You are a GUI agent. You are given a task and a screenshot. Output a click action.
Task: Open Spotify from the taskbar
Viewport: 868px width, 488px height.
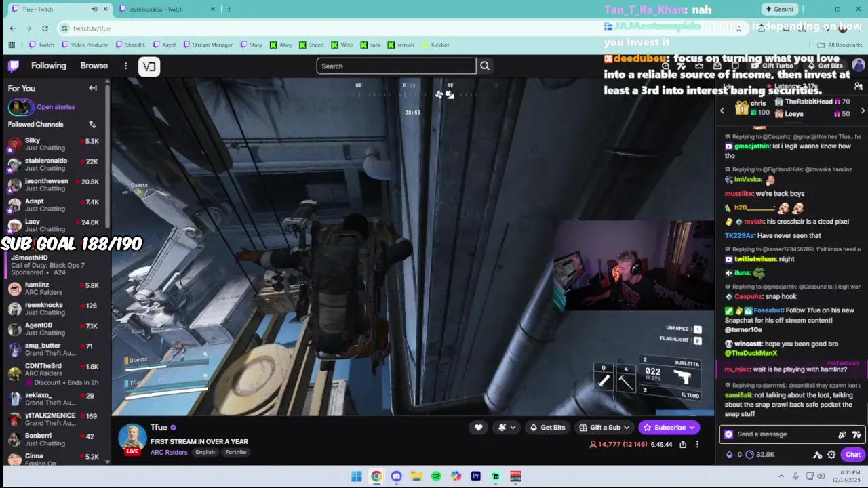pos(436,476)
